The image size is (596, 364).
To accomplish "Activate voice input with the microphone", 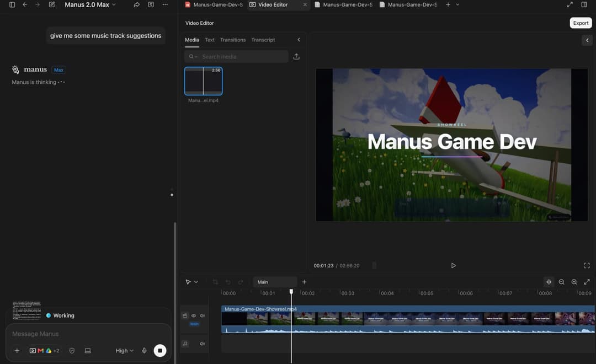I will coord(144,351).
